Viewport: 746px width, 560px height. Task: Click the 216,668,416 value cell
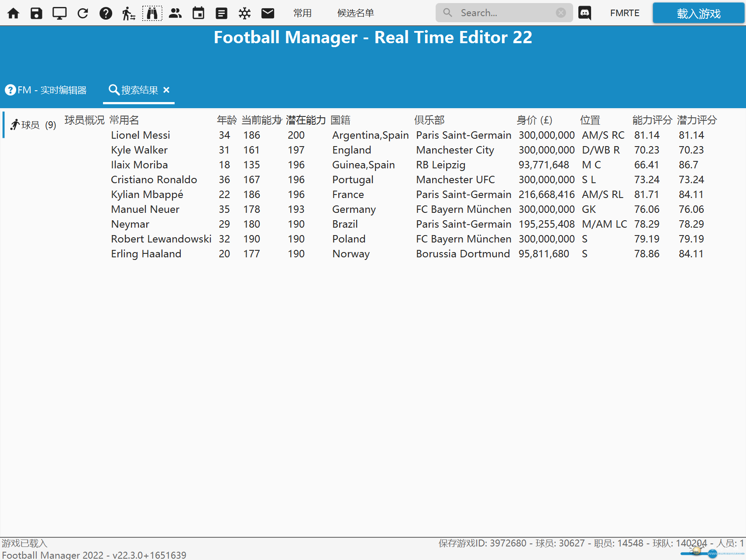point(547,195)
